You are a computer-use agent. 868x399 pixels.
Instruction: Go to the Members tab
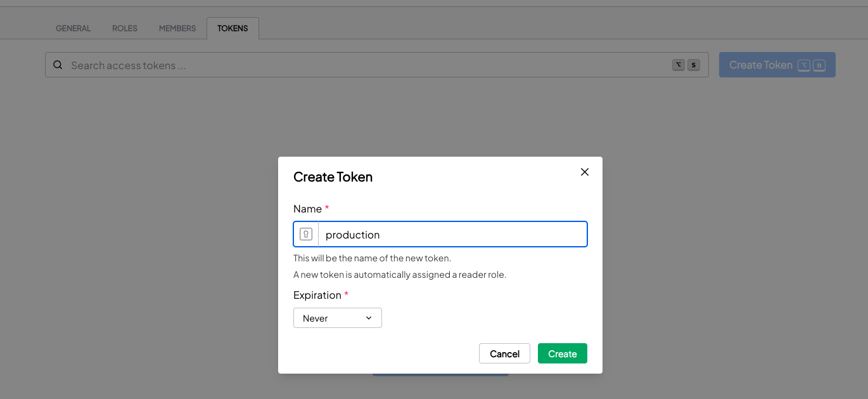pyautogui.click(x=177, y=29)
